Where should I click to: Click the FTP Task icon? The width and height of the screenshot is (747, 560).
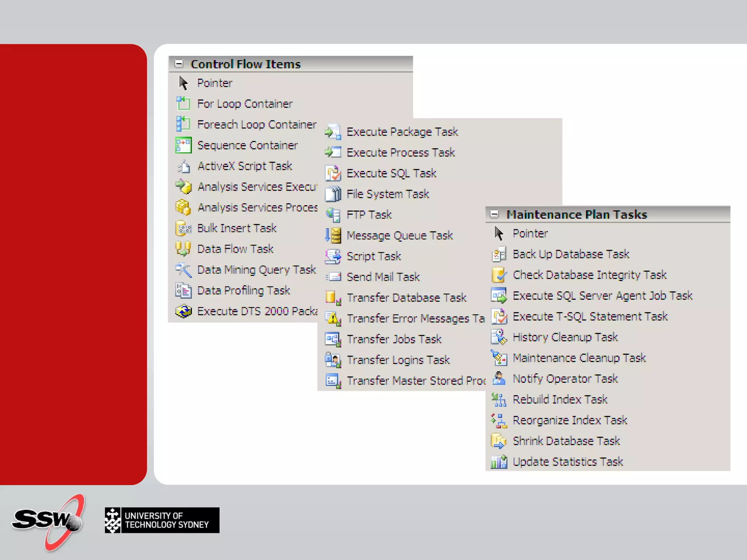click(333, 215)
